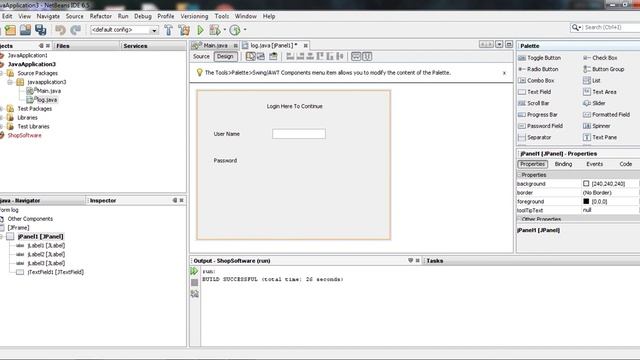Select Password Field in Palette
The height and width of the screenshot is (360, 640).
pyautogui.click(x=540, y=126)
